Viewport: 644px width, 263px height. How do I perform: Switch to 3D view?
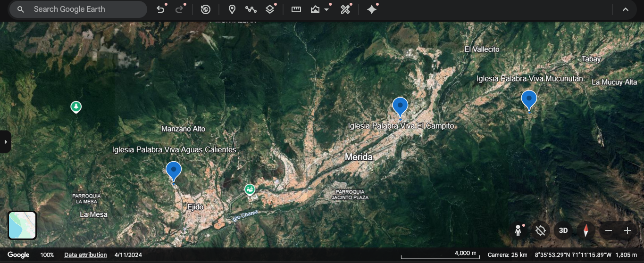point(563,230)
